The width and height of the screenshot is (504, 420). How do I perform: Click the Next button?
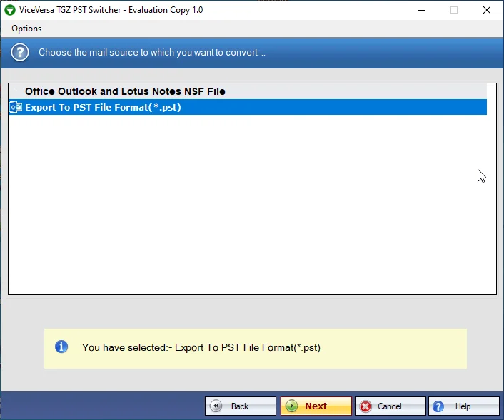click(x=316, y=406)
